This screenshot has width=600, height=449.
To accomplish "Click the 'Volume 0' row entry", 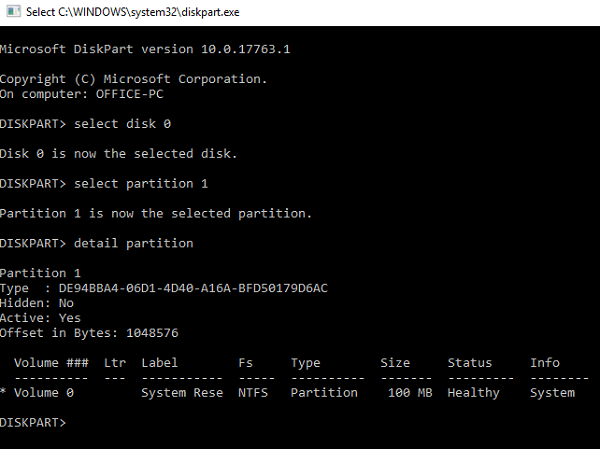I will 44,393.
